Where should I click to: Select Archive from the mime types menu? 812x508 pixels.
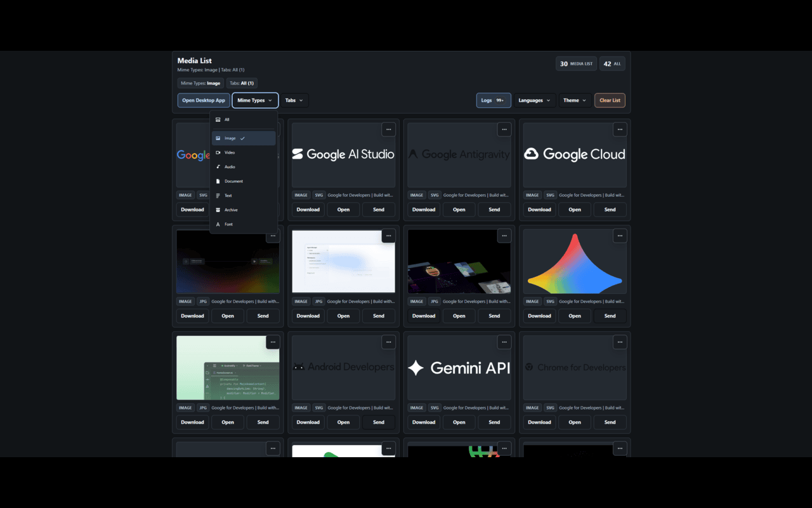[x=244, y=210]
